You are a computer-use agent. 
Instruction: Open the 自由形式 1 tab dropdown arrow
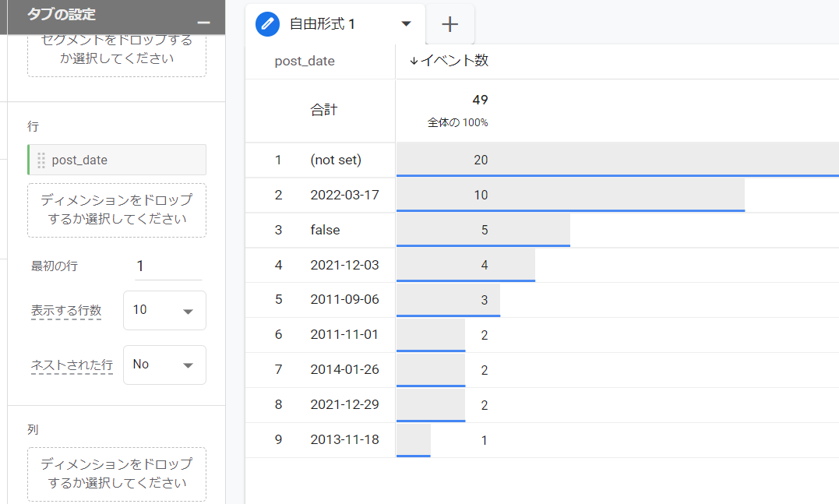406,23
